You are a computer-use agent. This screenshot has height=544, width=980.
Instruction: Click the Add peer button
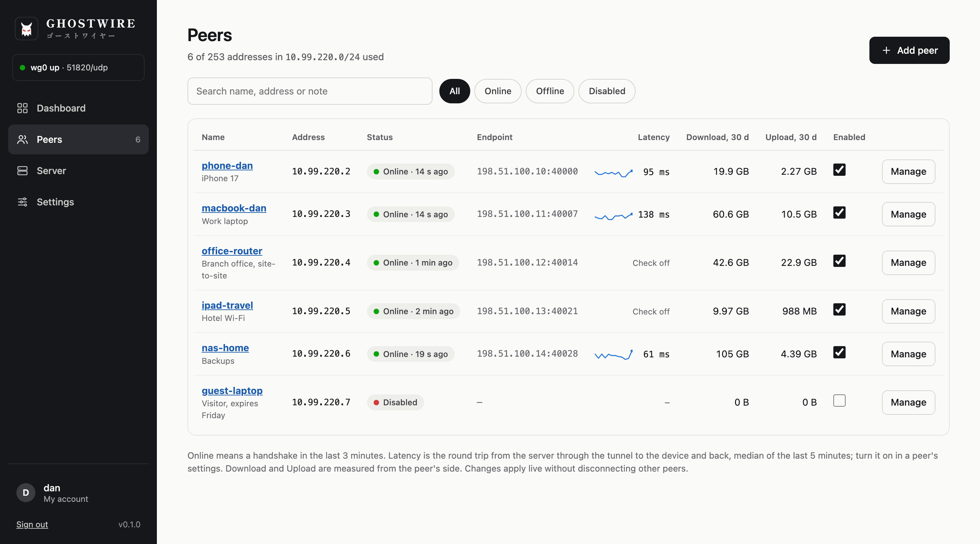pos(909,50)
